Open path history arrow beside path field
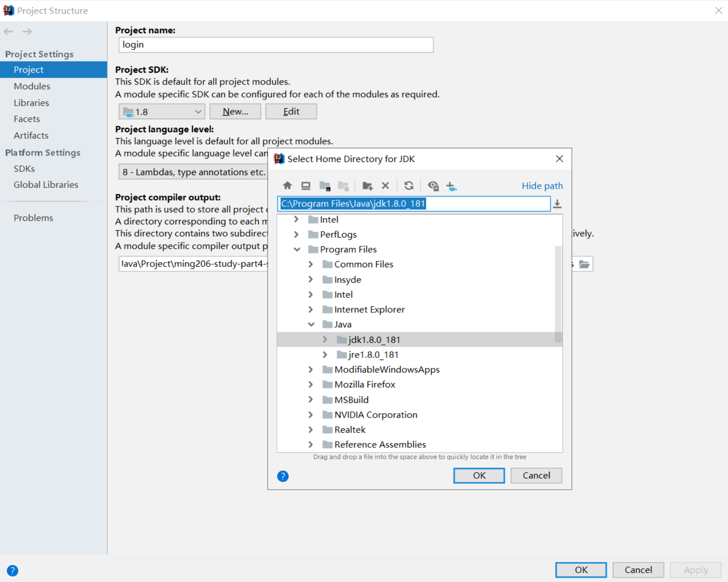 point(557,204)
